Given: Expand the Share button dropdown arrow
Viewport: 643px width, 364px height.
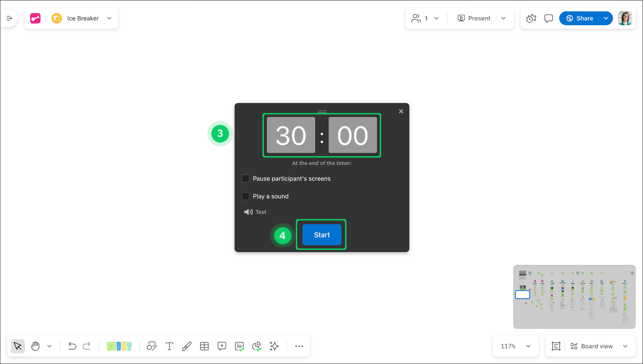Looking at the screenshot, I should point(606,18).
